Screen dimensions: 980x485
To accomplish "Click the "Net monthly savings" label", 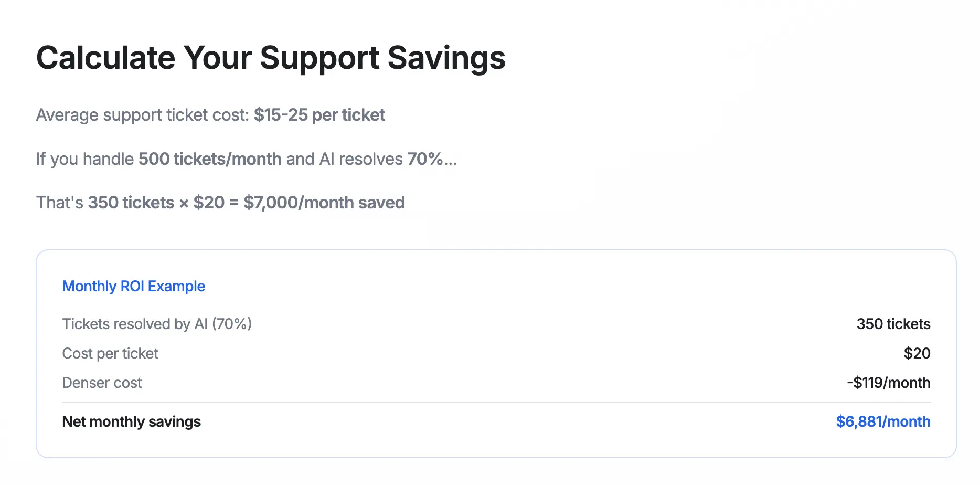I will (131, 421).
